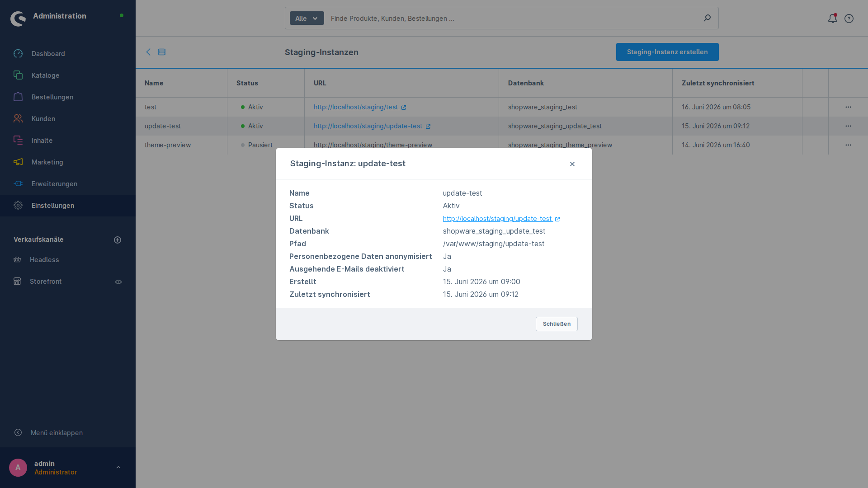The height and width of the screenshot is (488, 868).
Task: Click the list view icon beside back arrow
Action: click(x=162, y=52)
